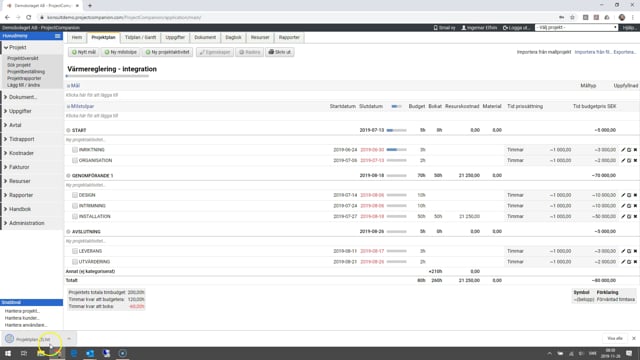Open the Välj projekt dropdown
Viewport: 640px width, 360px height.
[x=576, y=27]
